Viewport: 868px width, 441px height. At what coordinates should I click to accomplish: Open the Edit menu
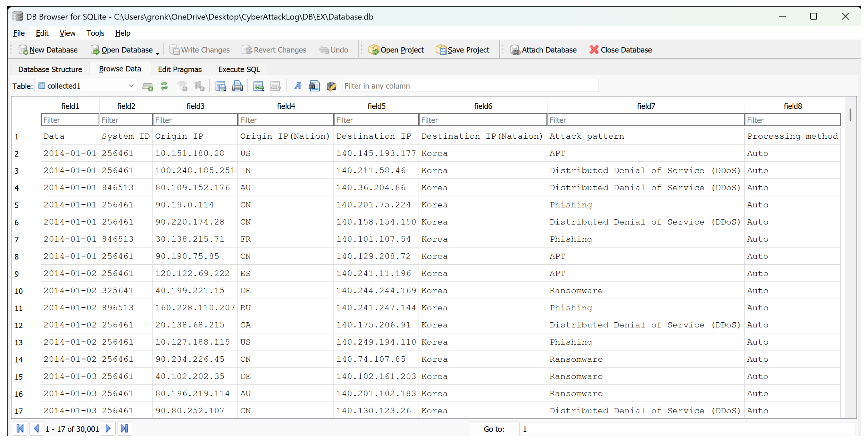42,33
